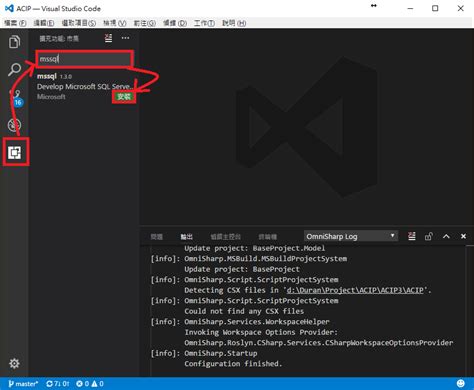Viewport: 474px width, 390px height.
Task: Open the 前往 (G) Go menu
Action: pyautogui.click(x=145, y=23)
